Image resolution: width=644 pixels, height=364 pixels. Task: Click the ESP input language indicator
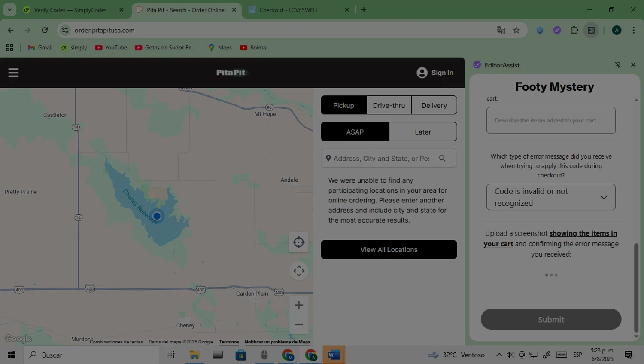[x=577, y=355]
